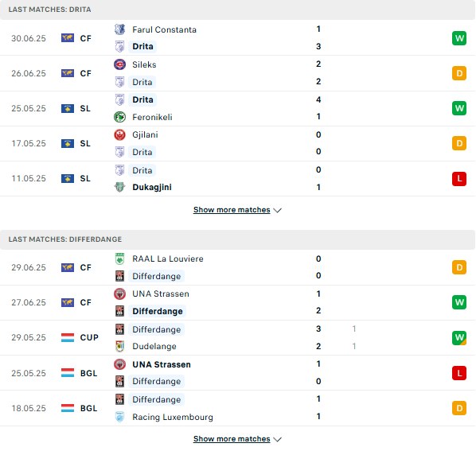Click the Luxembourg flag next to CUP
The image size is (476, 451).
(x=68, y=337)
